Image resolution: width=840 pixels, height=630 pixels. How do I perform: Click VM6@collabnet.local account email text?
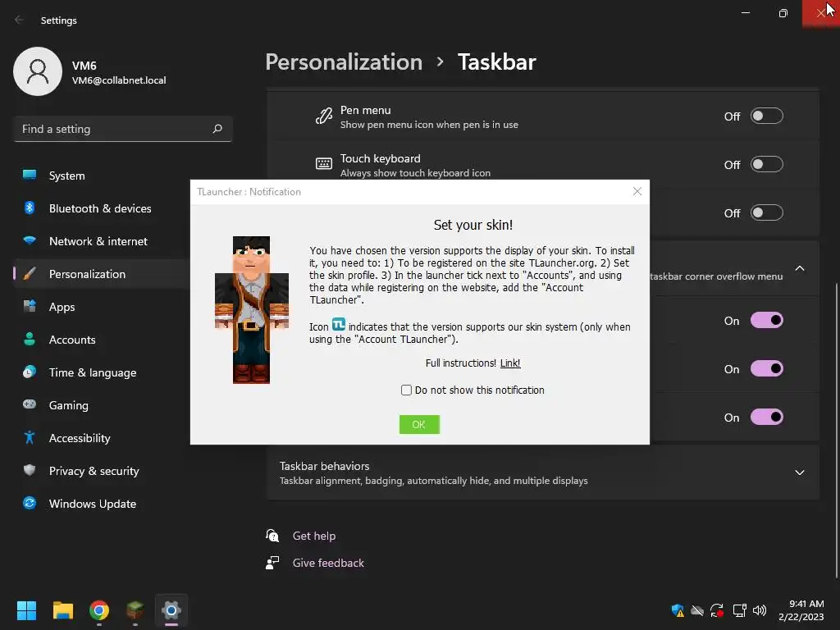pos(119,80)
